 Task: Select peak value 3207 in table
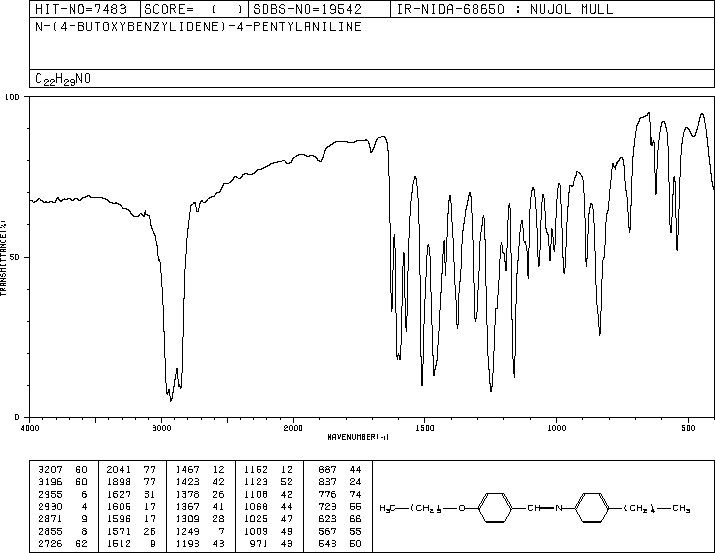pyautogui.click(x=50, y=470)
